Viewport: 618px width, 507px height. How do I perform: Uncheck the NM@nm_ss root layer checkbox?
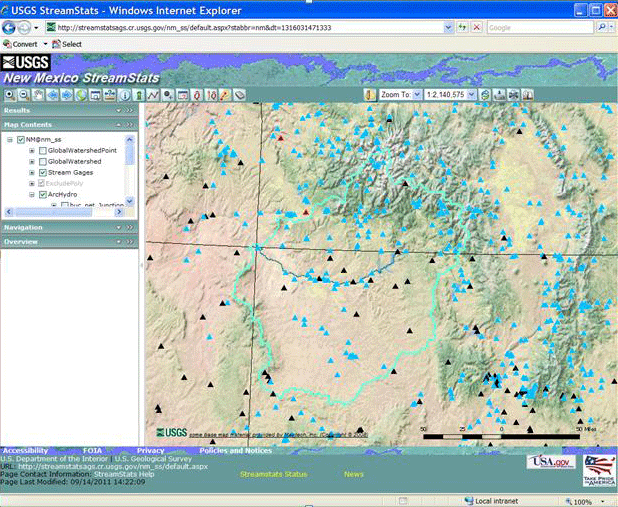tap(21, 140)
